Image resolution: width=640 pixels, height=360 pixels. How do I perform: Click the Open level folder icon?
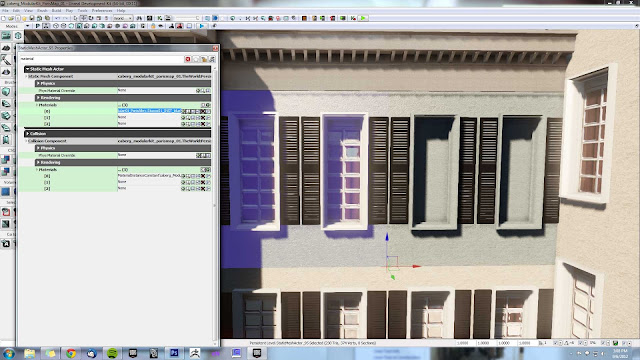point(11,18)
